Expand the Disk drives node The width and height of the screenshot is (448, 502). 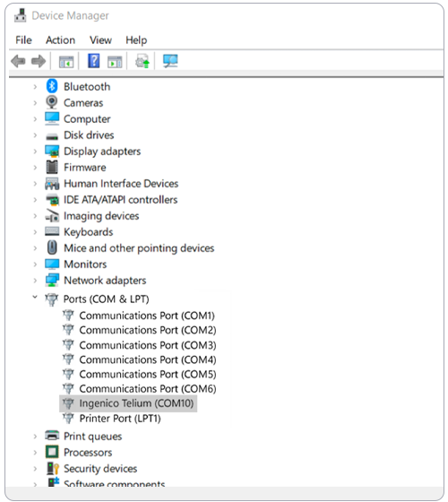pyautogui.click(x=35, y=135)
